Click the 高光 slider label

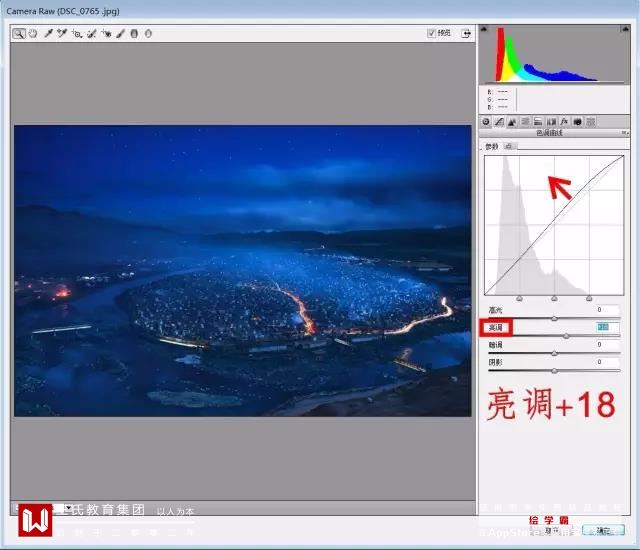(x=496, y=310)
